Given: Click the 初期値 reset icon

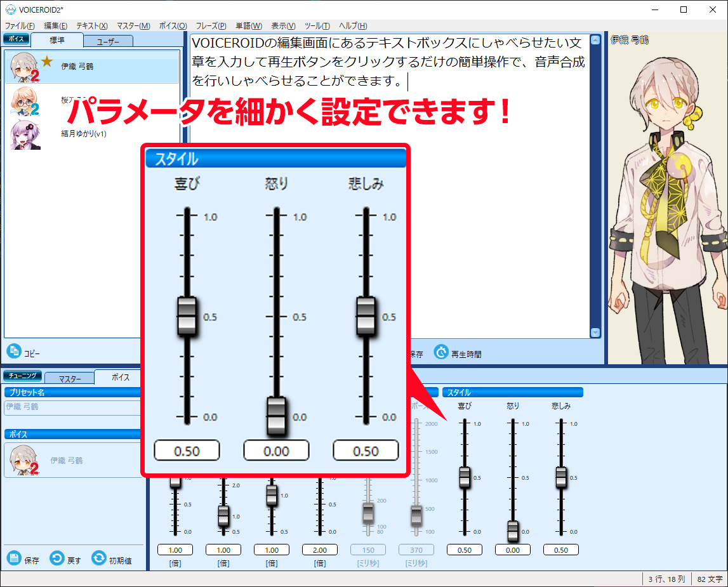Looking at the screenshot, I should 99,558.
